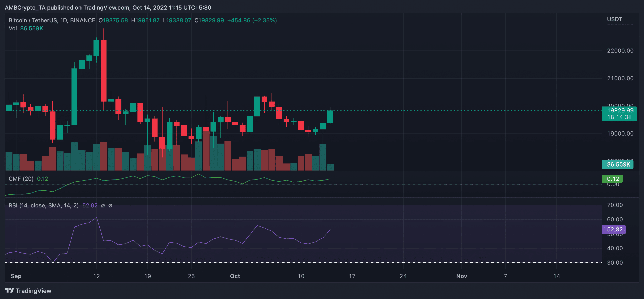
Task: Expand the Oct label on the time axis
Action: pos(235,276)
